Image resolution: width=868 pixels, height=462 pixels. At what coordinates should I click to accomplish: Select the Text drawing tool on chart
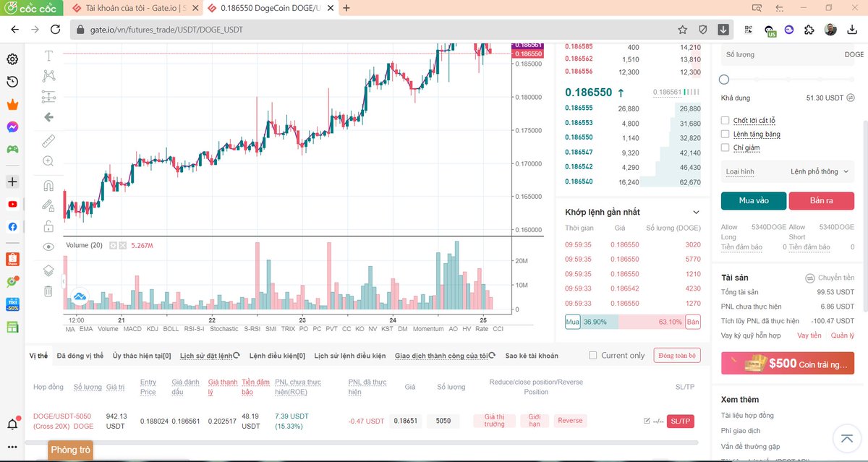click(48, 56)
